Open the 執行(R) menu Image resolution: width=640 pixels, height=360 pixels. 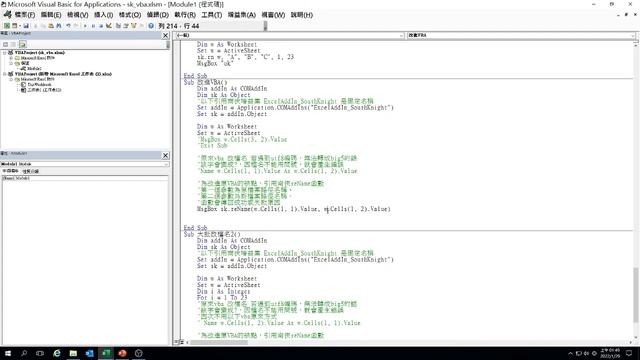pyautogui.click(x=185, y=15)
